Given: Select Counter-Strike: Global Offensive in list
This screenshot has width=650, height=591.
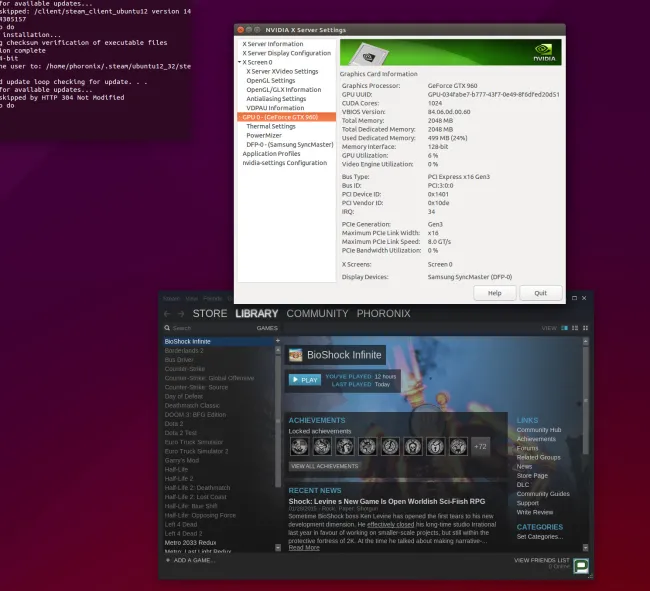Looking at the screenshot, I should [209, 378].
